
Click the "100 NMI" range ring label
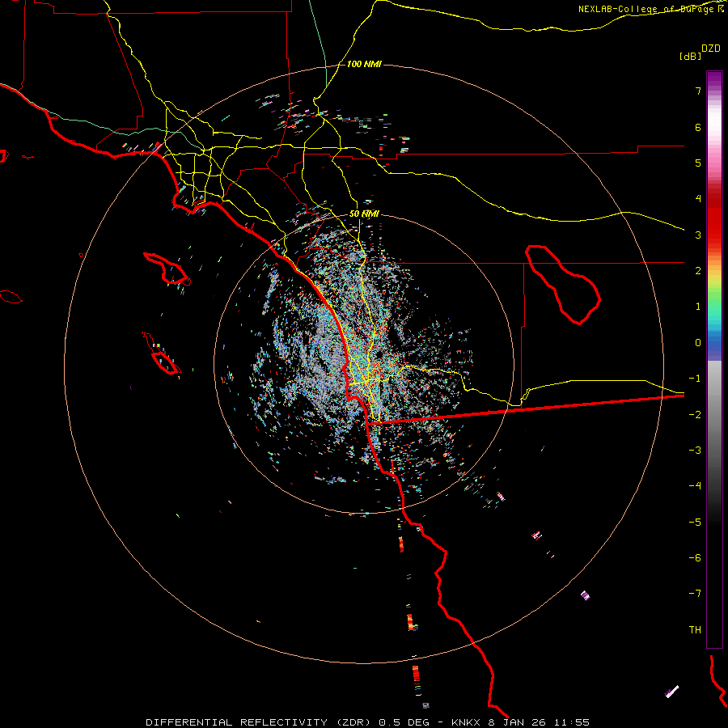click(364, 64)
